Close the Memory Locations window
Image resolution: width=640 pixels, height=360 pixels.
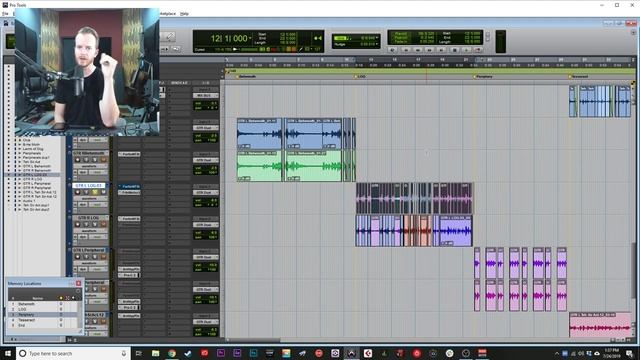[78, 283]
